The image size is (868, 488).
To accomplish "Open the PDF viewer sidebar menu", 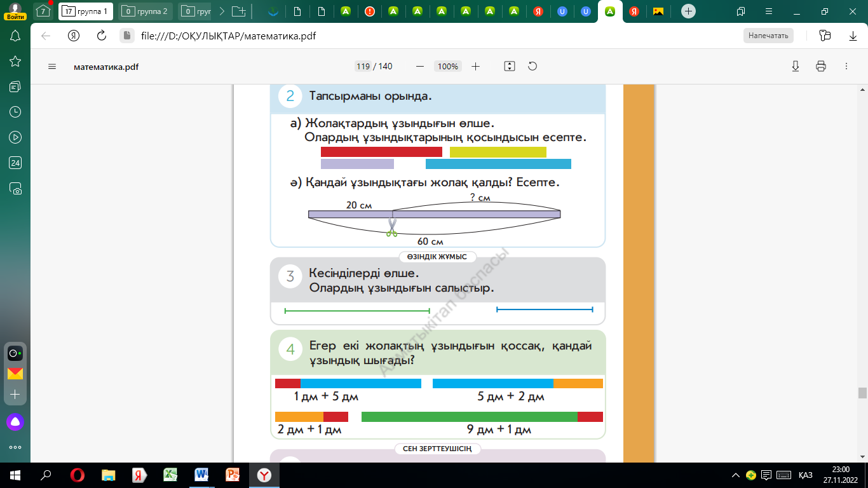I will tap(52, 66).
